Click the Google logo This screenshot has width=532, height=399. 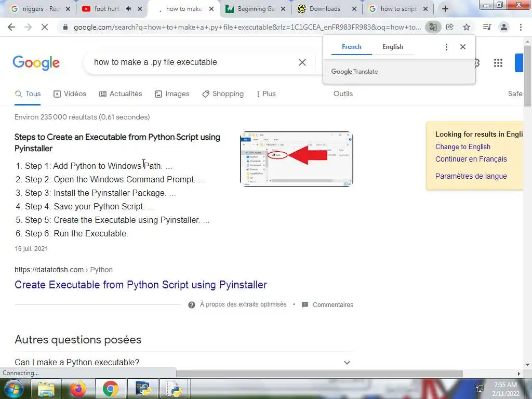click(36, 63)
